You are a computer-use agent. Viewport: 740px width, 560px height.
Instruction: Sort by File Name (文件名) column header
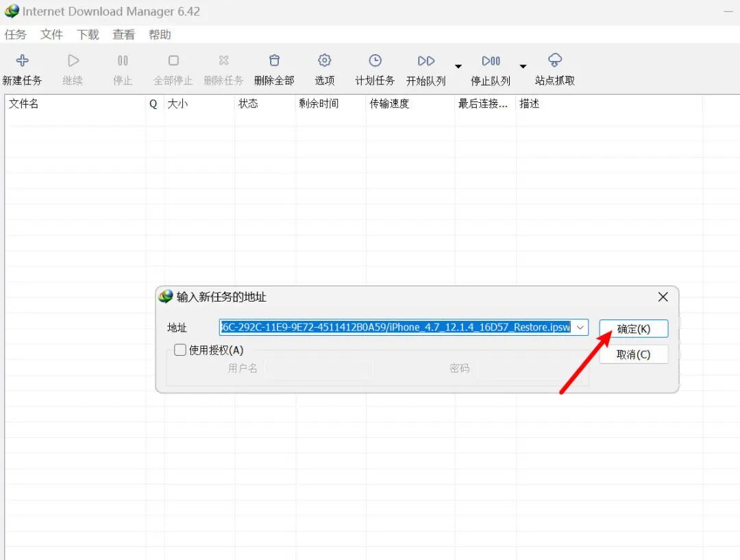click(75, 104)
